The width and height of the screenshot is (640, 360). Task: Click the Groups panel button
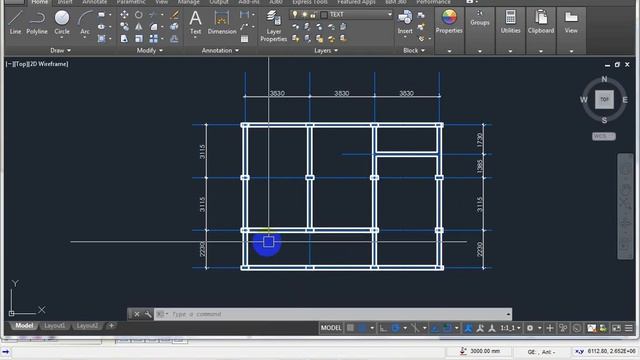pyautogui.click(x=480, y=18)
